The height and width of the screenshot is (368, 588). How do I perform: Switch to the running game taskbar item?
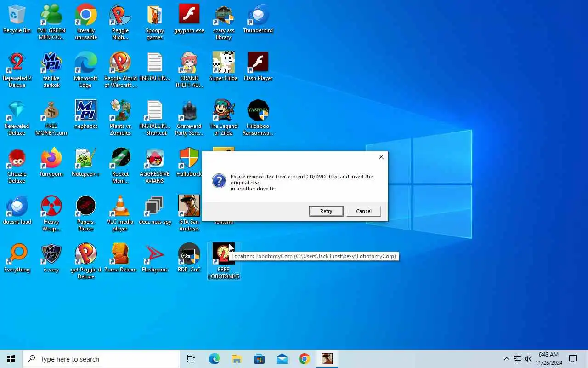(x=327, y=359)
